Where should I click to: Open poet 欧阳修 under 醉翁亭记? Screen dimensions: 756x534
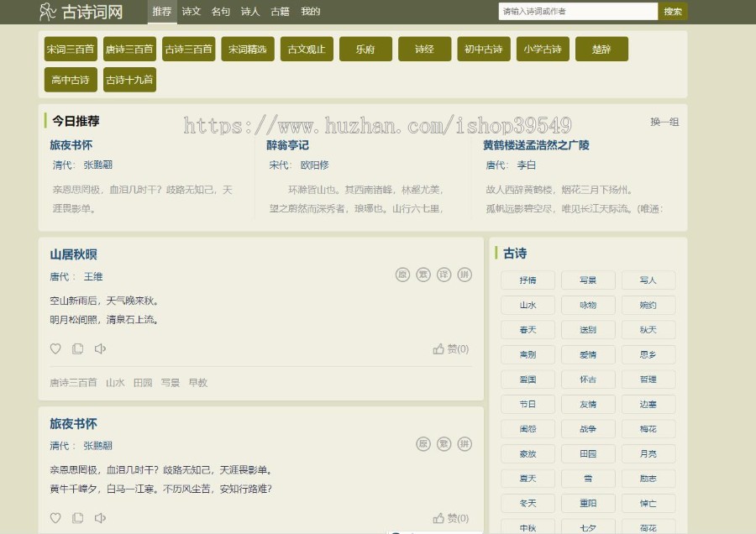[x=314, y=165]
